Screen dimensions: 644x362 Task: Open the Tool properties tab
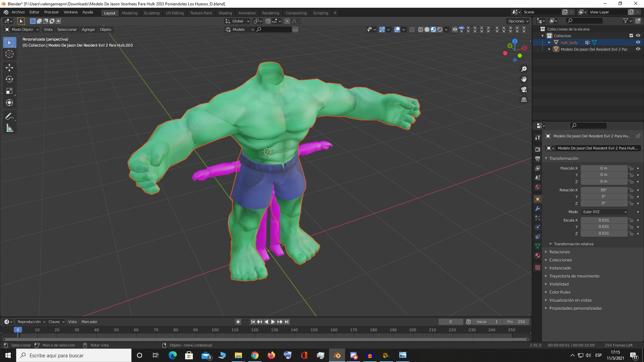coord(538,137)
